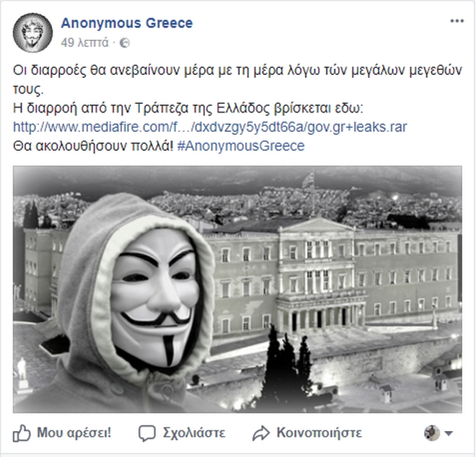Select the Σχολιάστε comment button
Viewport: 476px width, 457px height.
pyautogui.click(x=194, y=432)
